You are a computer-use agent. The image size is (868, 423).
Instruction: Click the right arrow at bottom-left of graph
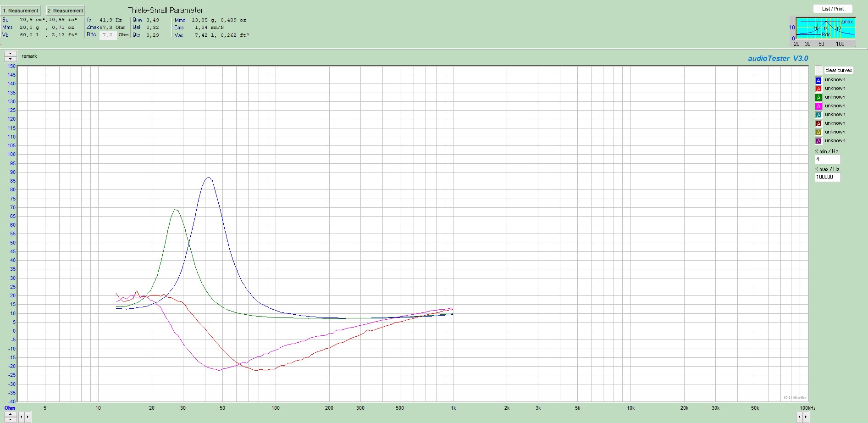click(x=28, y=417)
